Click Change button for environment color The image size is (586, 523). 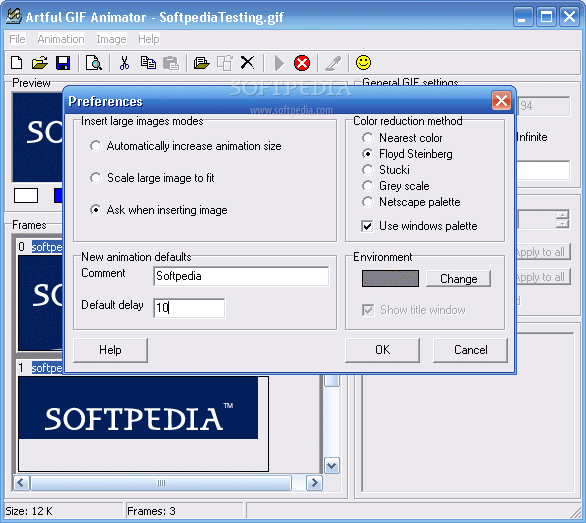click(x=459, y=279)
